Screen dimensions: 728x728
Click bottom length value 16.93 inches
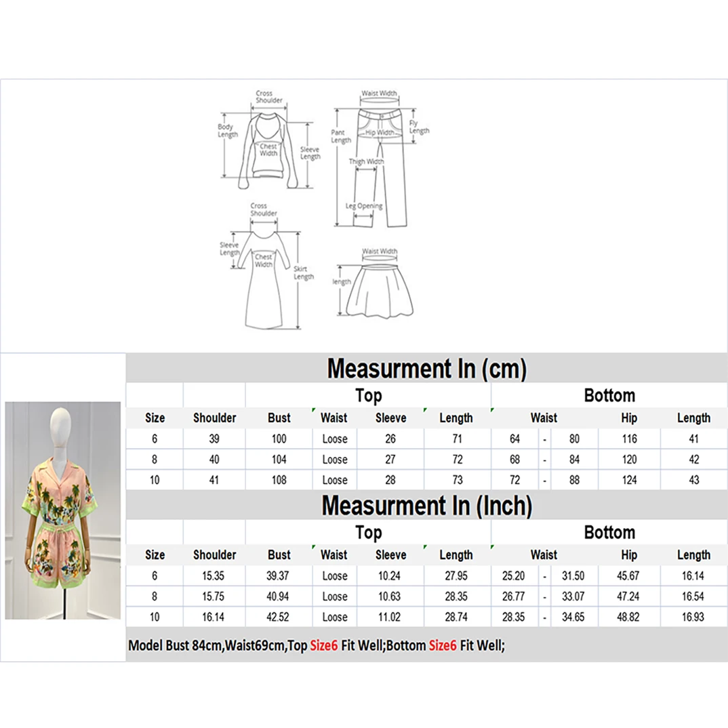(693, 617)
